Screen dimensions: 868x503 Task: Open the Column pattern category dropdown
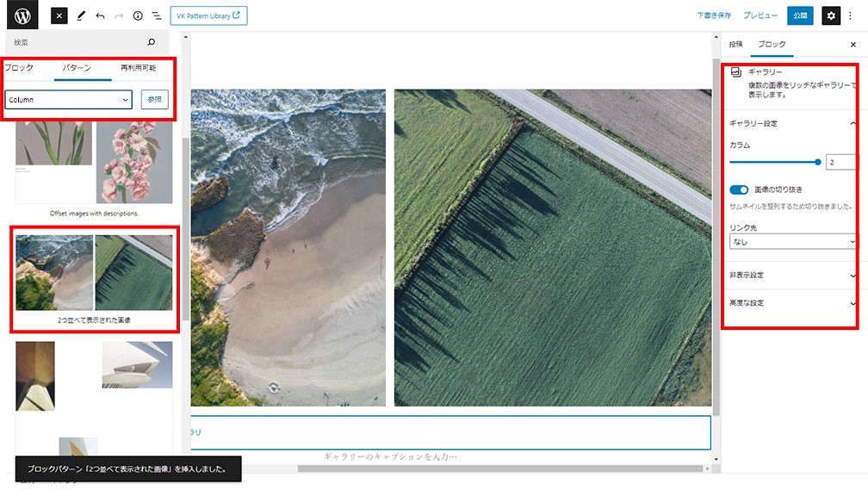click(x=68, y=100)
